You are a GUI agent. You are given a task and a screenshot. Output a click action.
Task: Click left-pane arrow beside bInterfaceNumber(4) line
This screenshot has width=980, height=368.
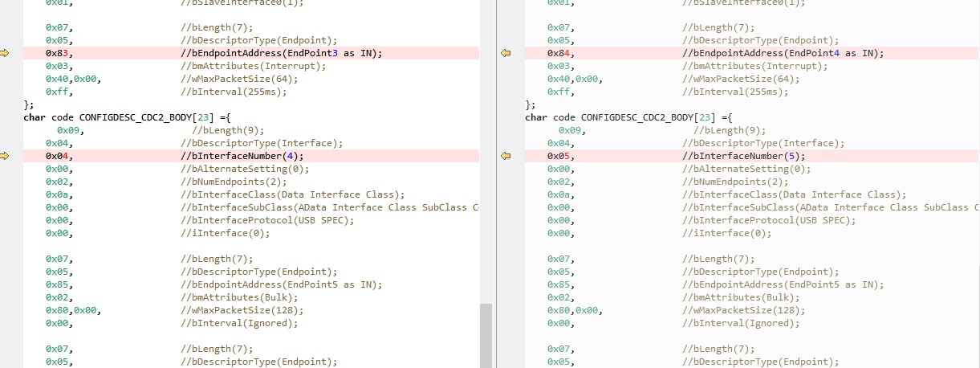coord(5,156)
